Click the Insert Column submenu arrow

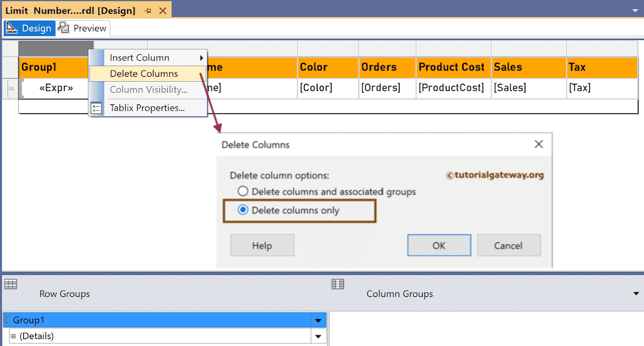[202, 58]
